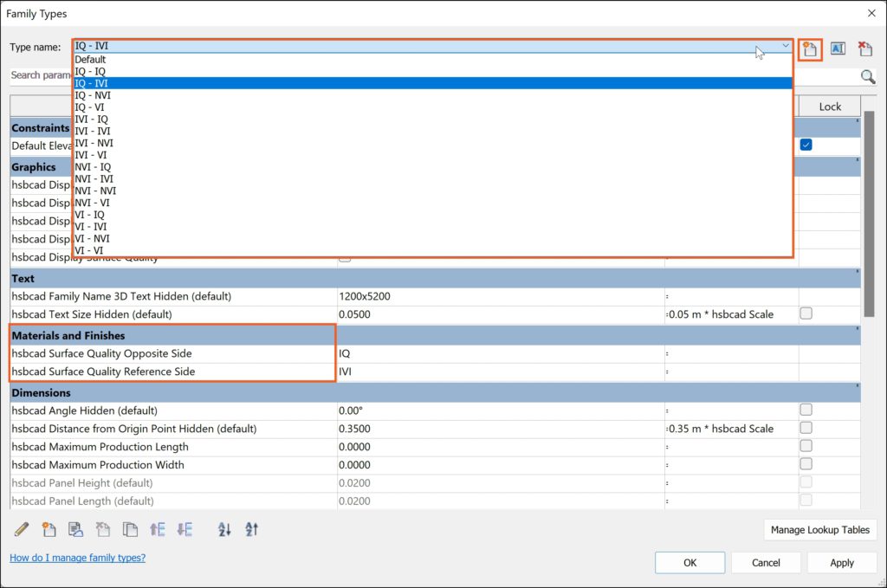Toggle lock for Maximum Production Length
887x588 pixels.
click(806, 445)
